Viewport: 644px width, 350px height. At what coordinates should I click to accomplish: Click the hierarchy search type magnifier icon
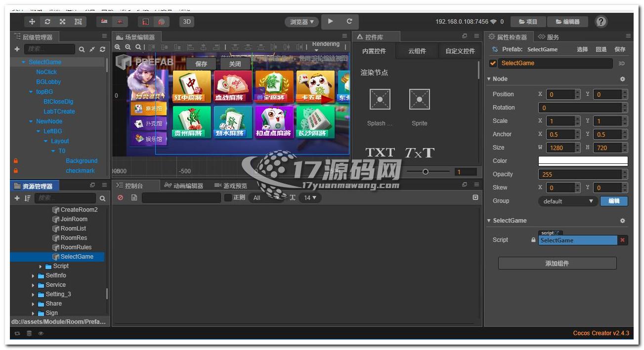[82, 49]
